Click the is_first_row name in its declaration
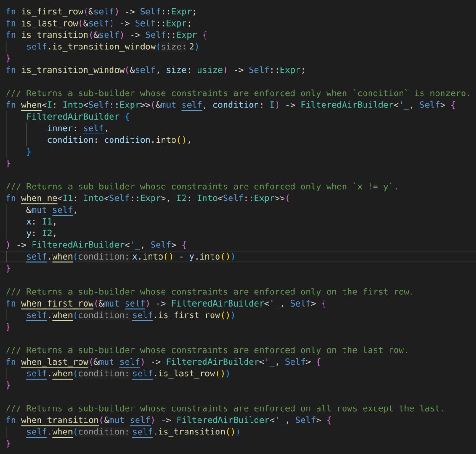The height and width of the screenshot is (454, 476). tap(52, 12)
